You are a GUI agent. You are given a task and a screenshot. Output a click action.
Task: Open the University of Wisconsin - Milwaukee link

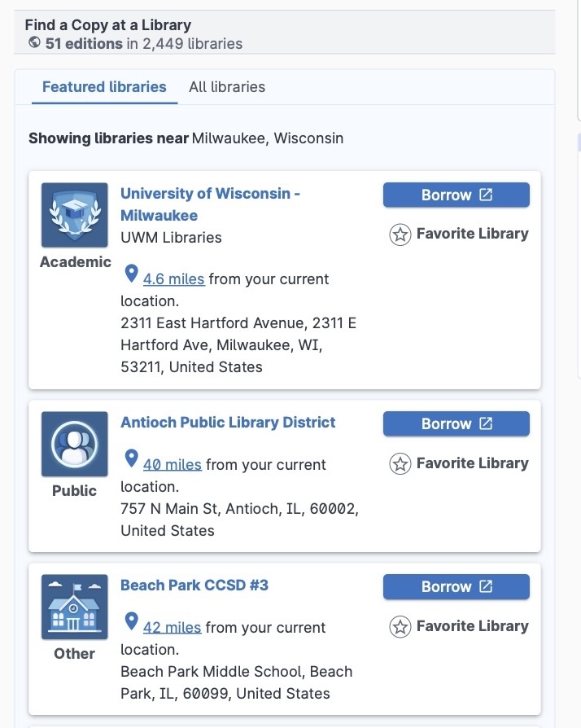click(x=210, y=194)
